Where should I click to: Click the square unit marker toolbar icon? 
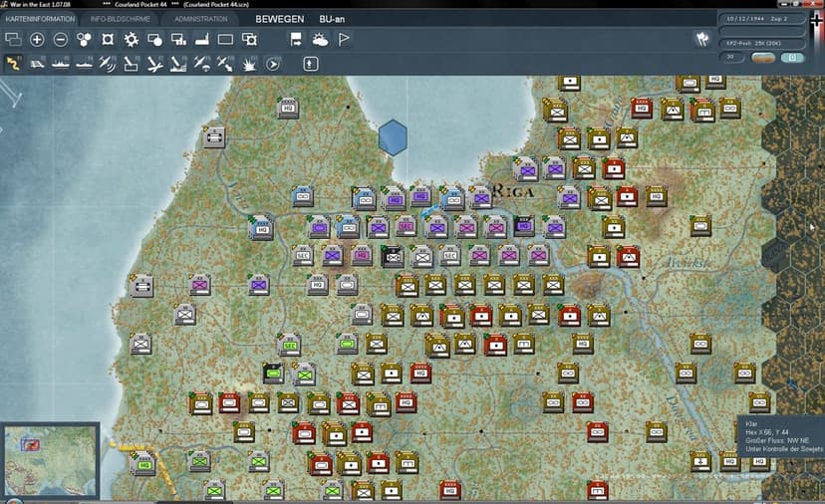click(x=108, y=40)
